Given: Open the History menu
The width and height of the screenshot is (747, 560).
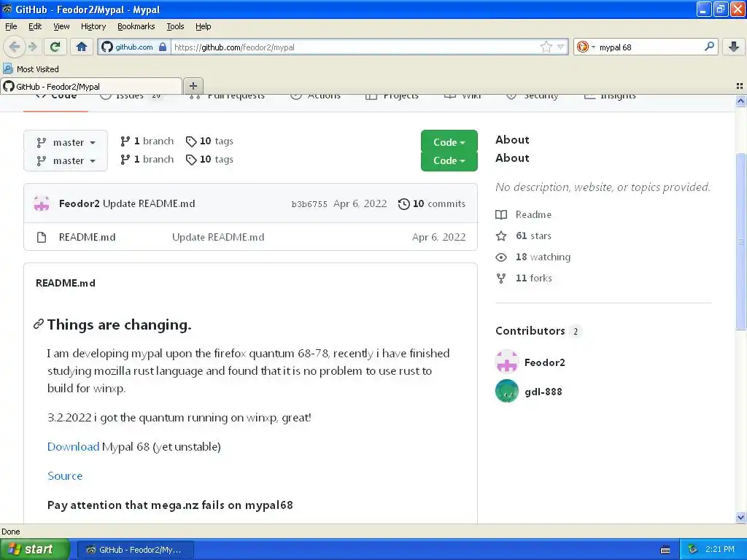Looking at the screenshot, I should coord(93,26).
